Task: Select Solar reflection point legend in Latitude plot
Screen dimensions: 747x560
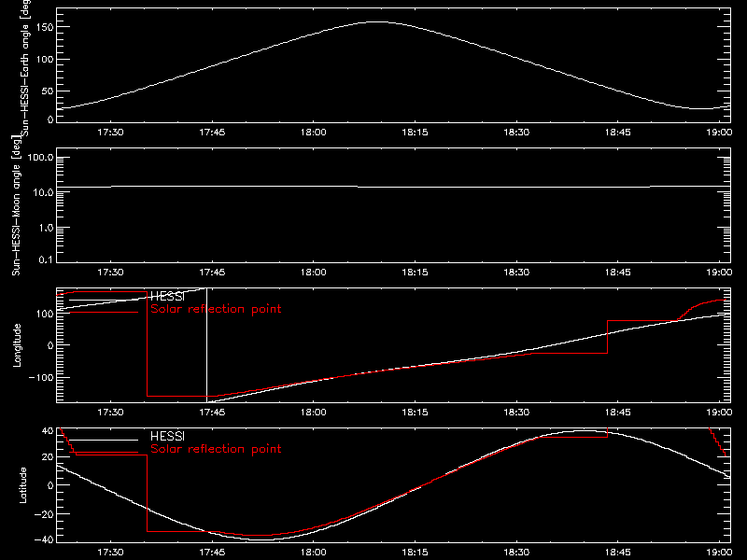Action: (x=216, y=449)
